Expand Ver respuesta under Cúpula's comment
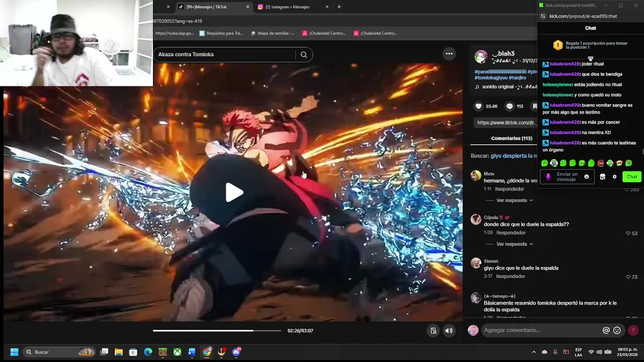Screen dimensions: 644x362 tap(515, 244)
